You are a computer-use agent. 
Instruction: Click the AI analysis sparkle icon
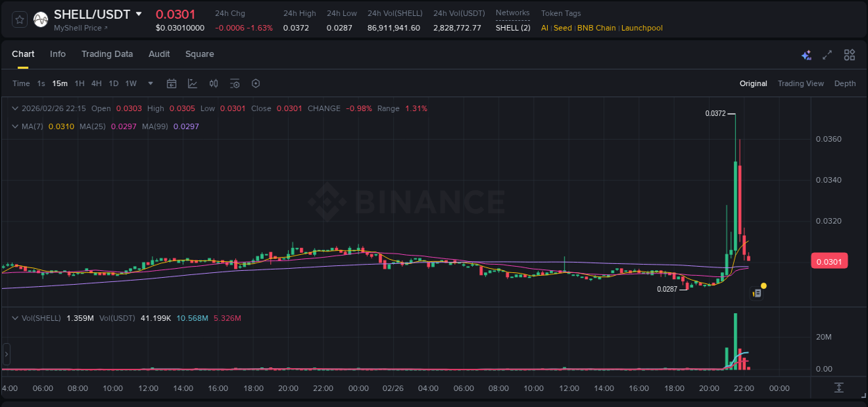pyautogui.click(x=806, y=55)
